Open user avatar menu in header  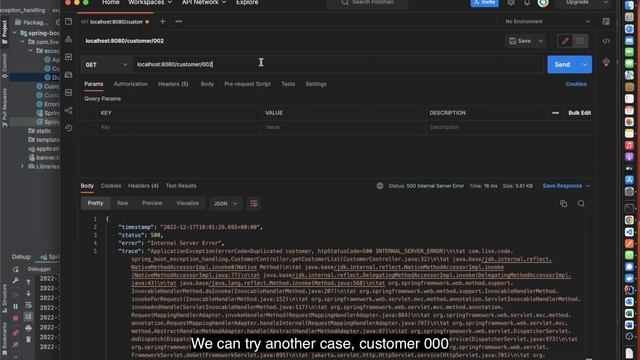click(543, 3)
